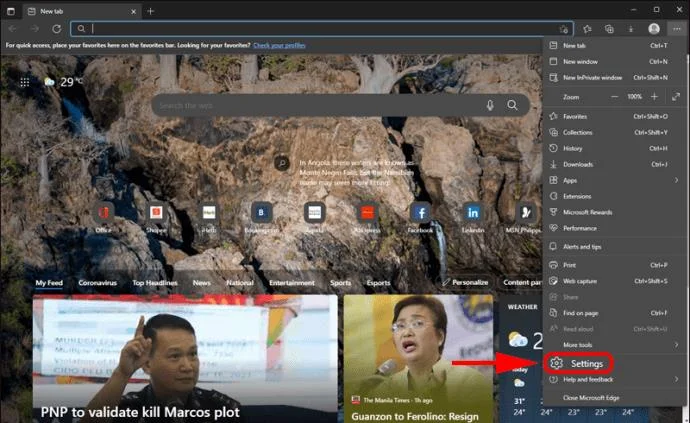Open the user profile avatar
690x423 pixels.
click(x=654, y=29)
